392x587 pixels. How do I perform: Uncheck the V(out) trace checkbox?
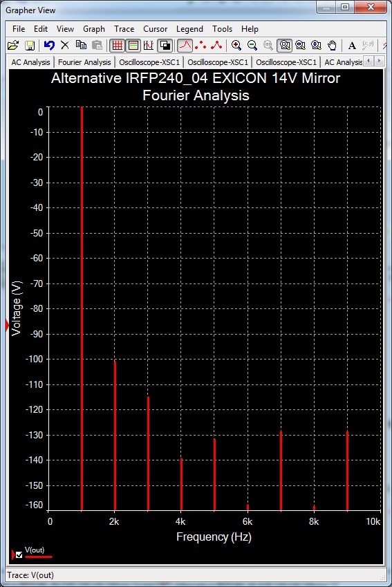click(x=19, y=555)
